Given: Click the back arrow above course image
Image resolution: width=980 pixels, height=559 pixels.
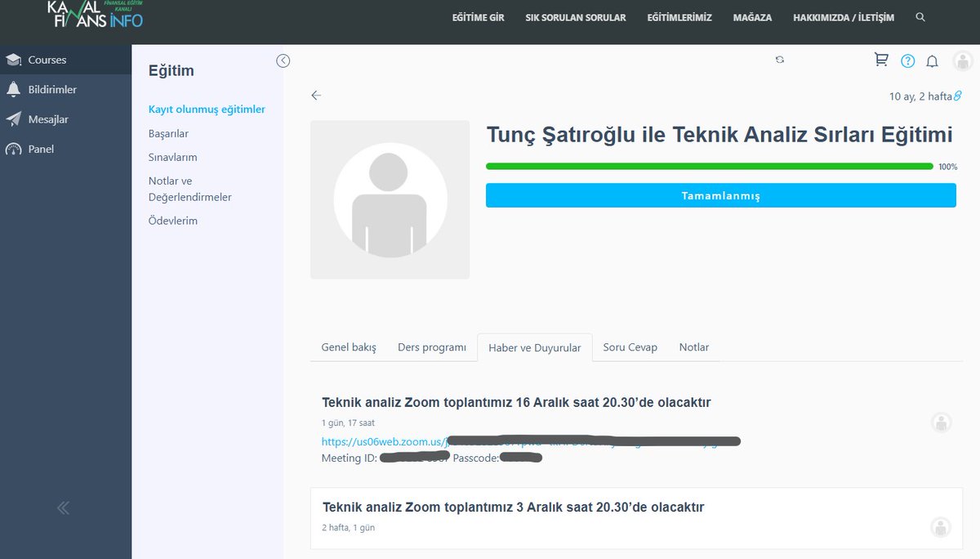Looking at the screenshot, I should [x=316, y=95].
